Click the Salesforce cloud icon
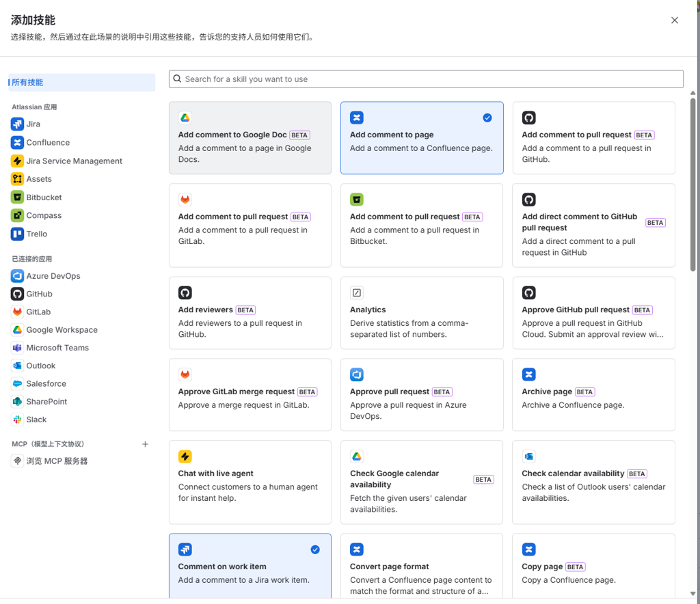700x604 pixels. point(17,384)
